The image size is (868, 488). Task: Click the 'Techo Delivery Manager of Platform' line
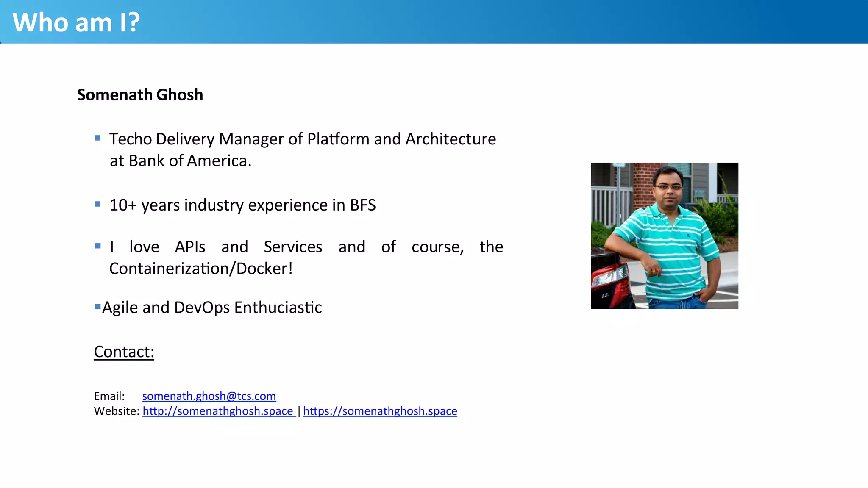click(302, 139)
